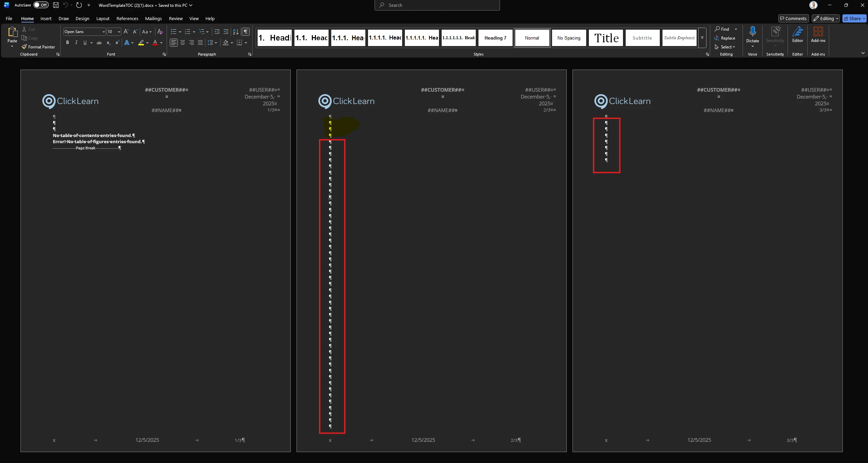
Task: Switch to the References tab
Action: (127, 18)
